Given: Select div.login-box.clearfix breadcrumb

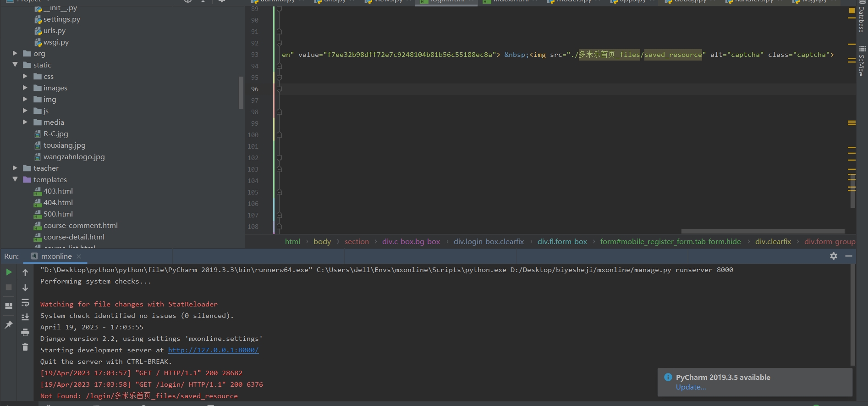Looking at the screenshot, I should (489, 242).
